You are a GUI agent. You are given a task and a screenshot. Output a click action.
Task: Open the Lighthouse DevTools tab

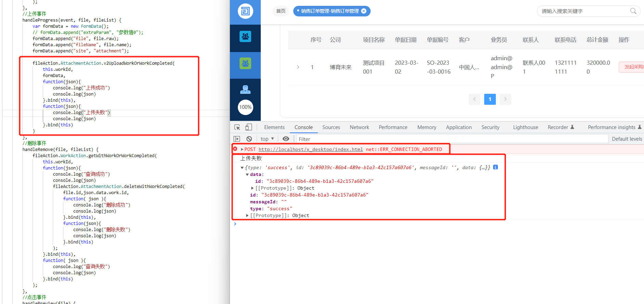point(526,127)
